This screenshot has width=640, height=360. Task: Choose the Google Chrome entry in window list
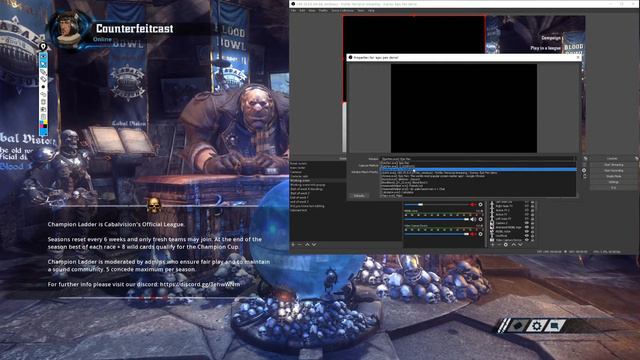click(x=478, y=176)
